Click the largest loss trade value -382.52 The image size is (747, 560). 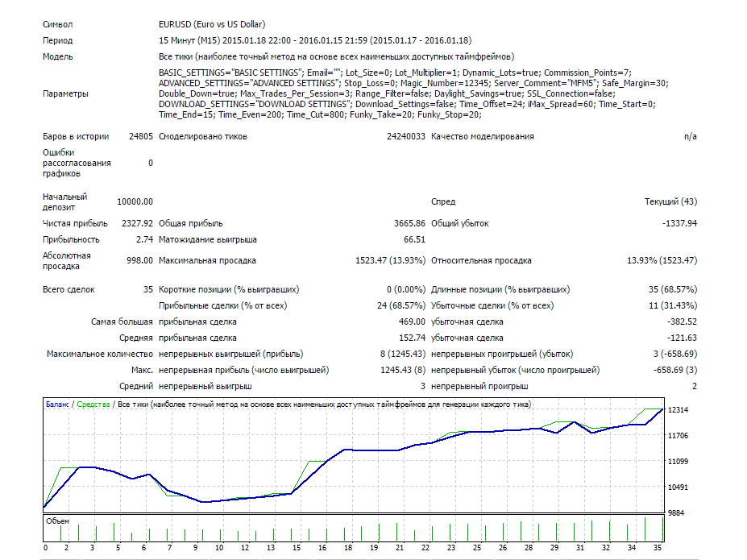(683, 322)
